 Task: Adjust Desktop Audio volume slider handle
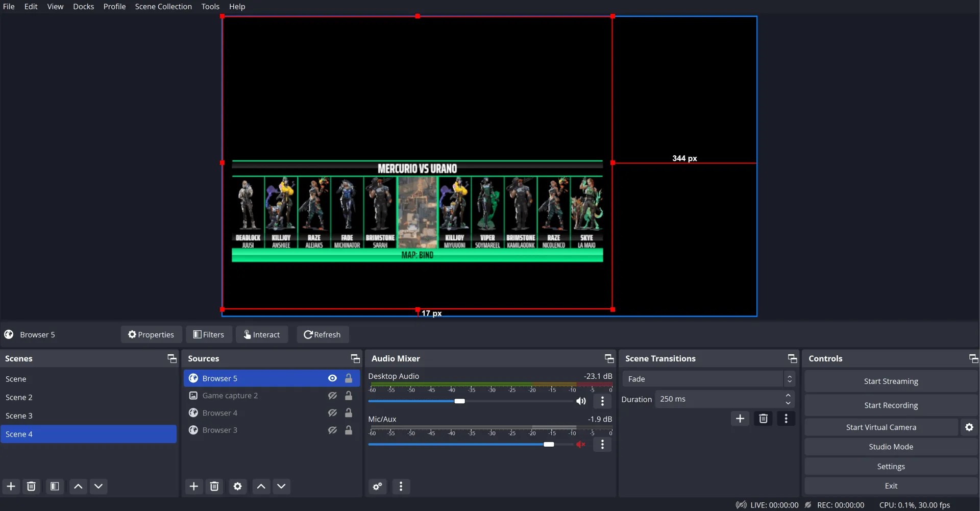(x=459, y=401)
